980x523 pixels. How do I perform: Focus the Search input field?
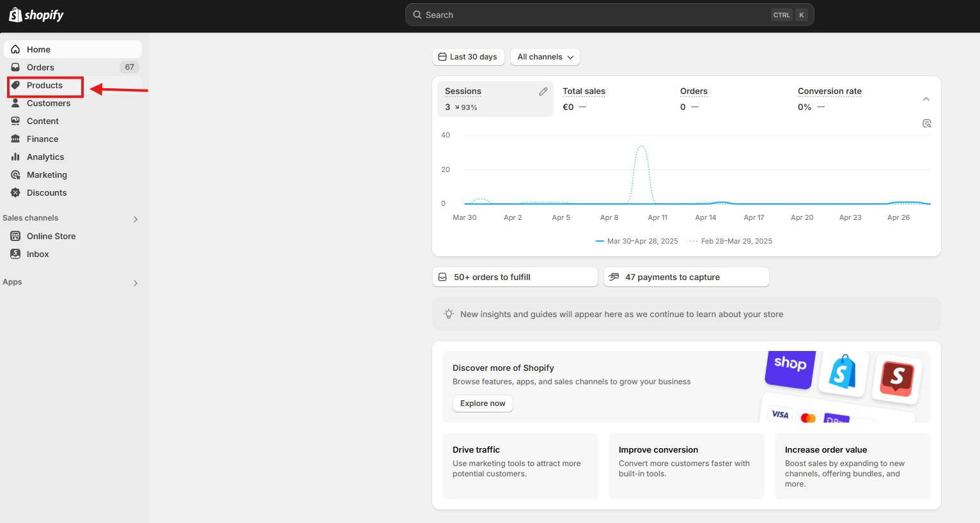(x=610, y=15)
